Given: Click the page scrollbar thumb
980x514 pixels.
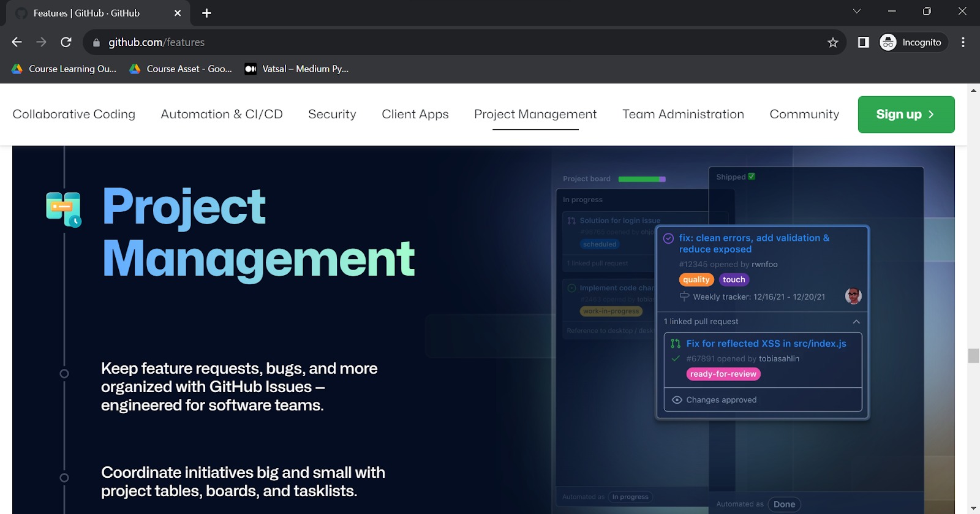Looking at the screenshot, I should (973, 356).
